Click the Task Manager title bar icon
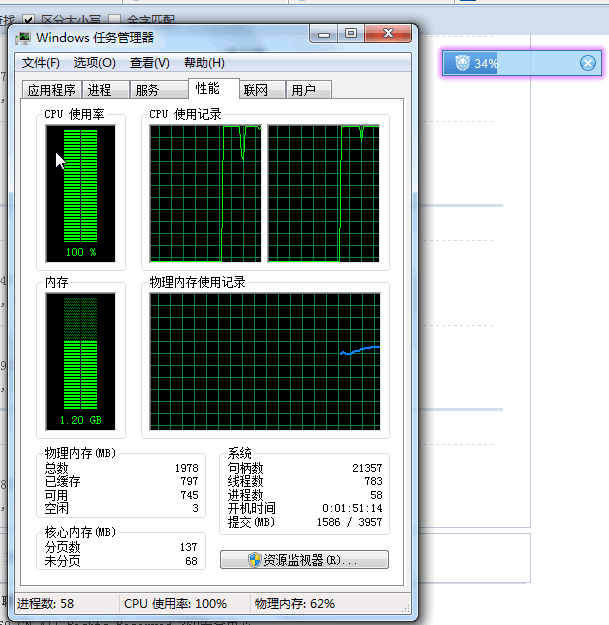Screen dimensions: 609x625 pos(23,38)
